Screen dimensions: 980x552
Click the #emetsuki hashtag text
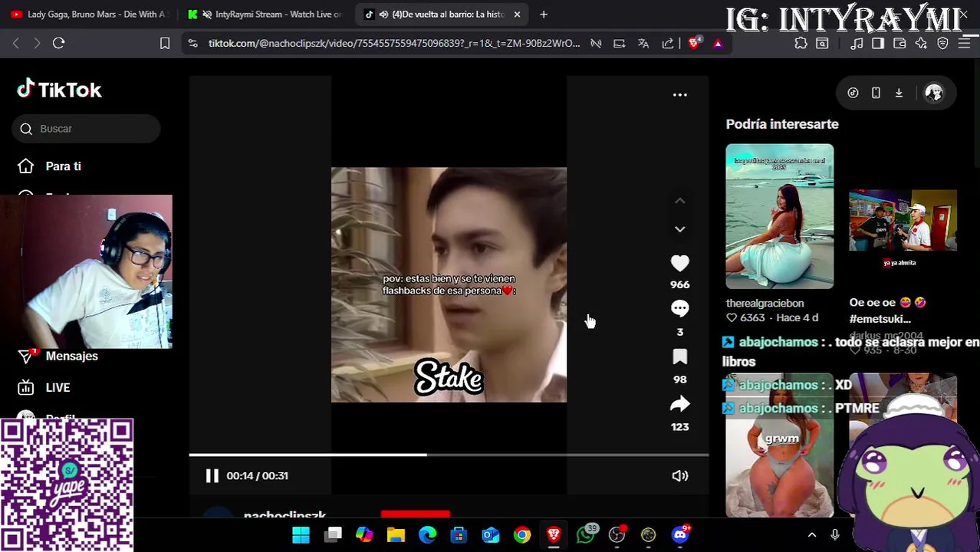880,319
